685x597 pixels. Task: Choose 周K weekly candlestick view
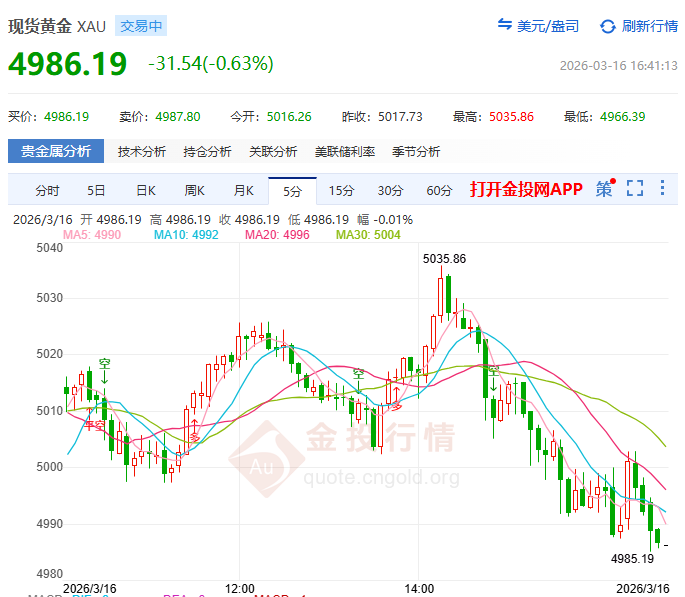pyautogui.click(x=194, y=191)
